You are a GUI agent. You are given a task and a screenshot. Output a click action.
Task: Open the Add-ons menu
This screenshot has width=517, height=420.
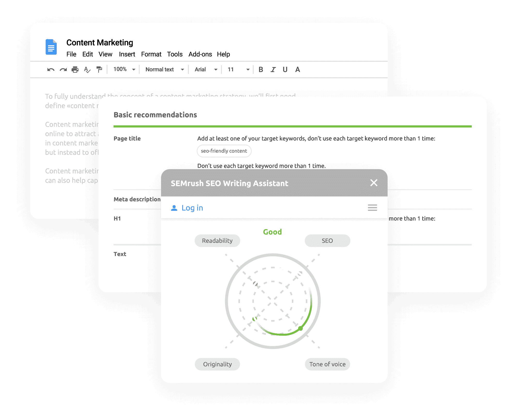200,54
